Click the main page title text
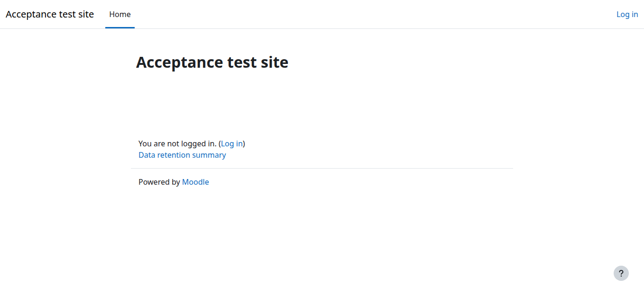The image size is (644, 296). tap(212, 62)
